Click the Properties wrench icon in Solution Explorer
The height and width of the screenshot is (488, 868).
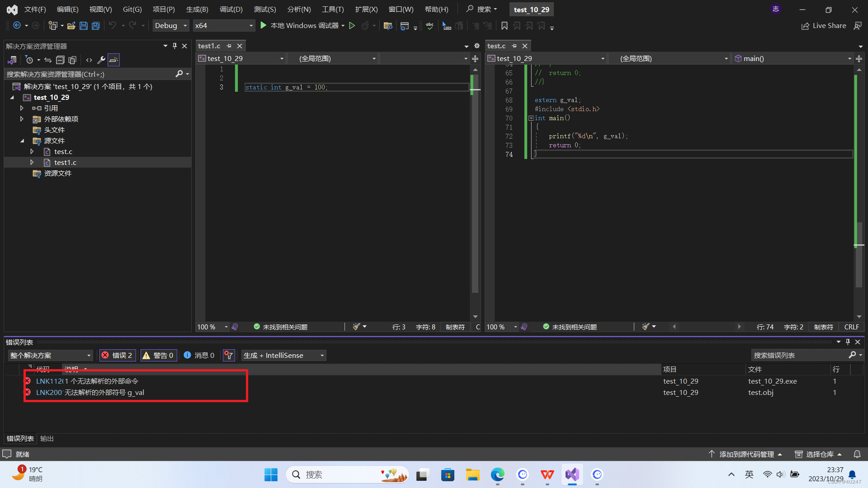(x=101, y=60)
